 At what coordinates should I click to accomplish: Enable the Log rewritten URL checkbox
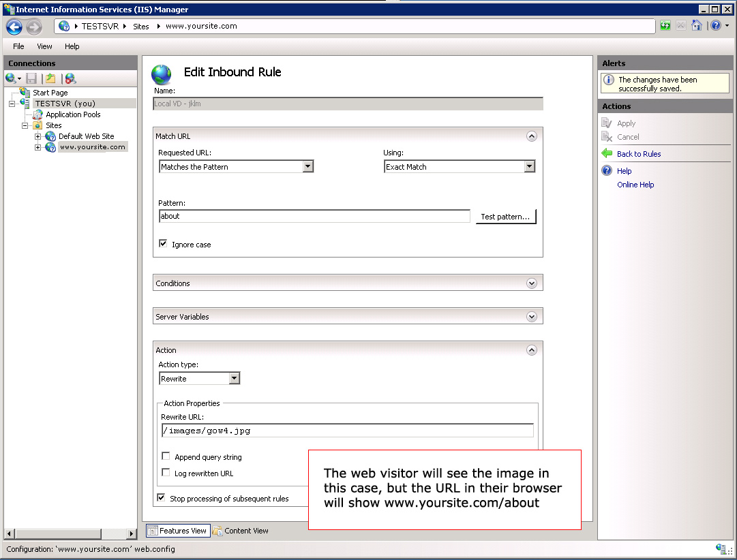pyautogui.click(x=166, y=472)
